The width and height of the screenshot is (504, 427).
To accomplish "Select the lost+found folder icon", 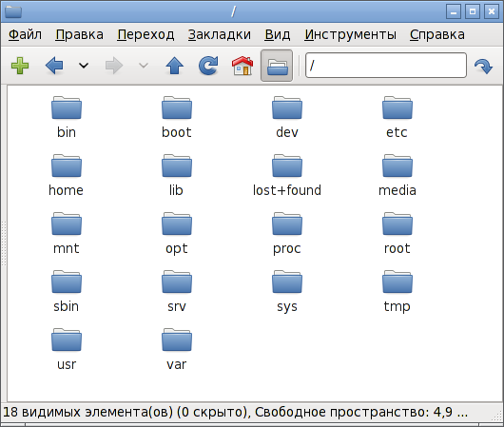I will tap(287, 165).
